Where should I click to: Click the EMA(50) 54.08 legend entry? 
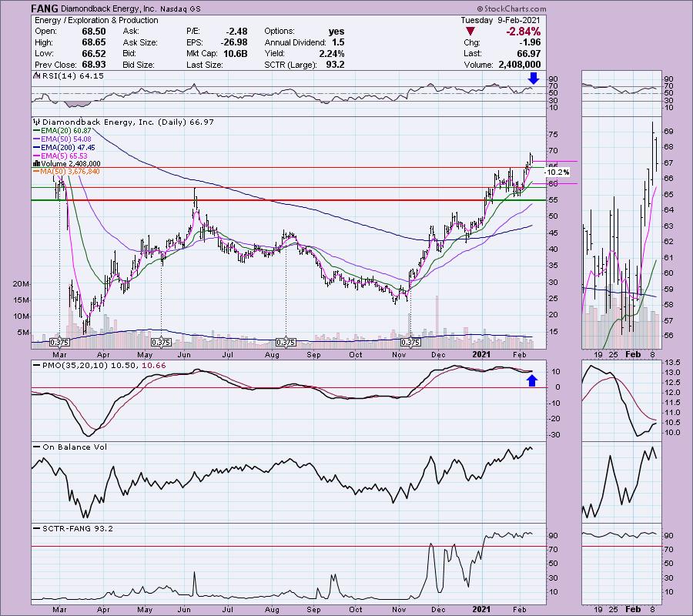click(62, 139)
